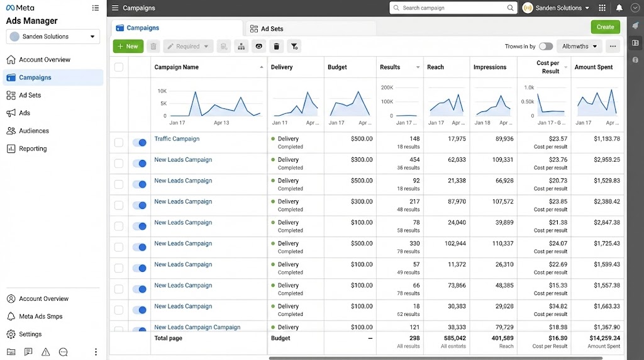
Task: Switch to the Ad Sets tab
Action: 311,29
